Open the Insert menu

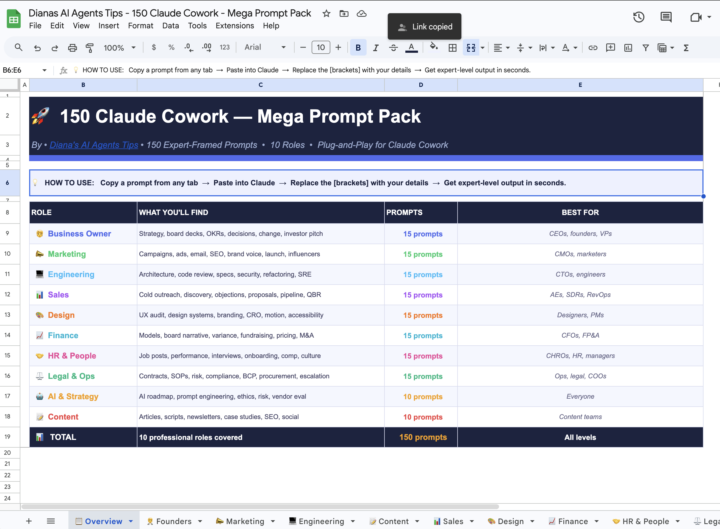point(108,26)
